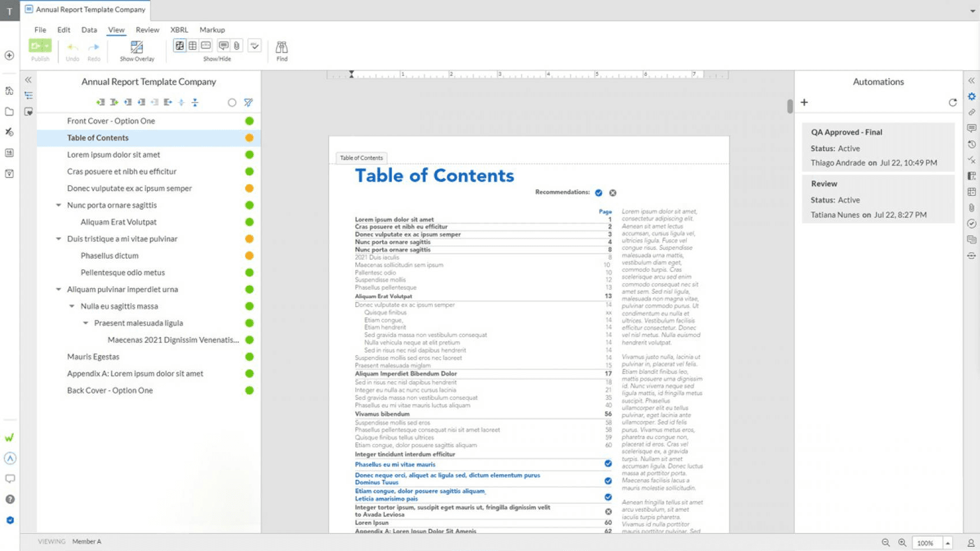Open the zoom percentage dropdown arrow
The width and height of the screenshot is (980, 551).
tap(947, 543)
